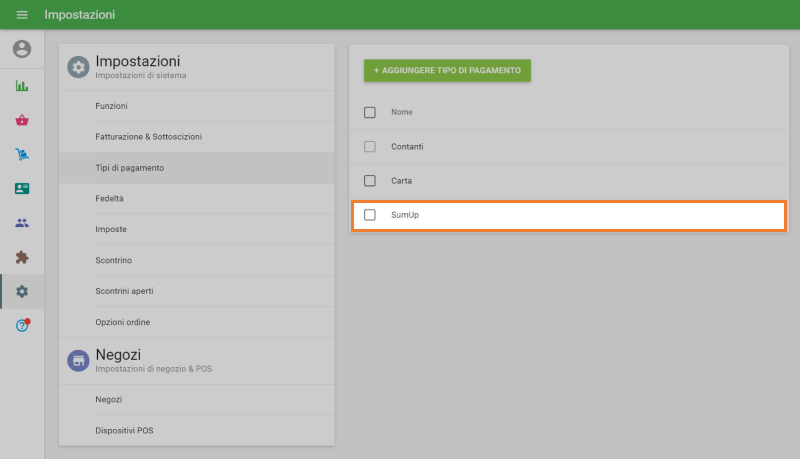Go to Imposte settings

(111, 229)
